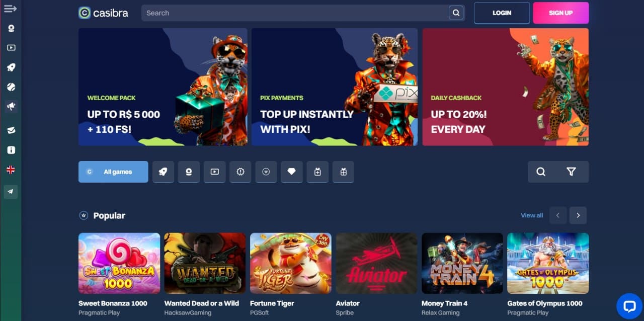
Task: Open Gates of Olympus 1000 thumbnail
Action: (x=548, y=263)
